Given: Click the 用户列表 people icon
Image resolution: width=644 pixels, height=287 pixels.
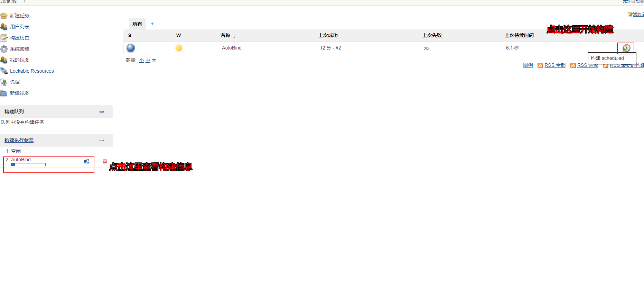Looking at the screenshot, I should [x=4, y=27].
